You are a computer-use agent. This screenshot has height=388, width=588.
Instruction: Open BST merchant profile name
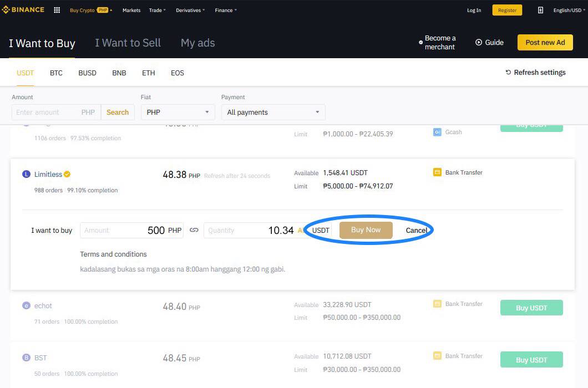pyautogui.click(x=40, y=358)
